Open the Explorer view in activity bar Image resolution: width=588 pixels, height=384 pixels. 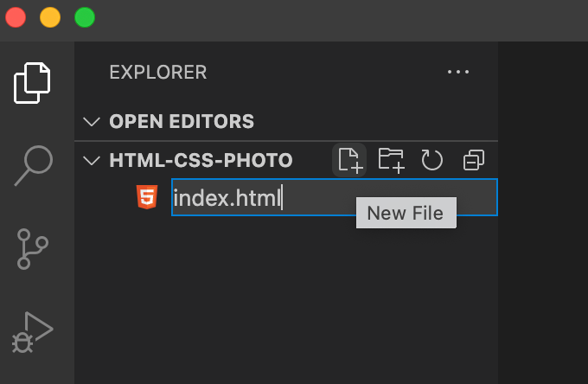click(33, 83)
